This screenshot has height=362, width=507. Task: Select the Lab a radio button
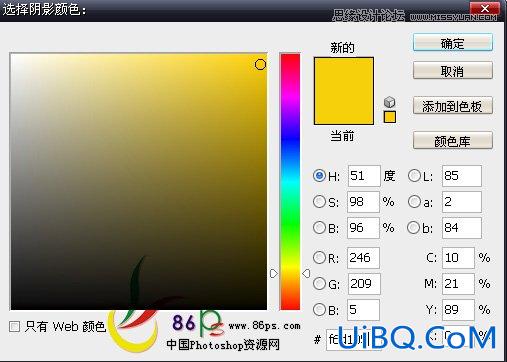pyautogui.click(x=414, y=202)
